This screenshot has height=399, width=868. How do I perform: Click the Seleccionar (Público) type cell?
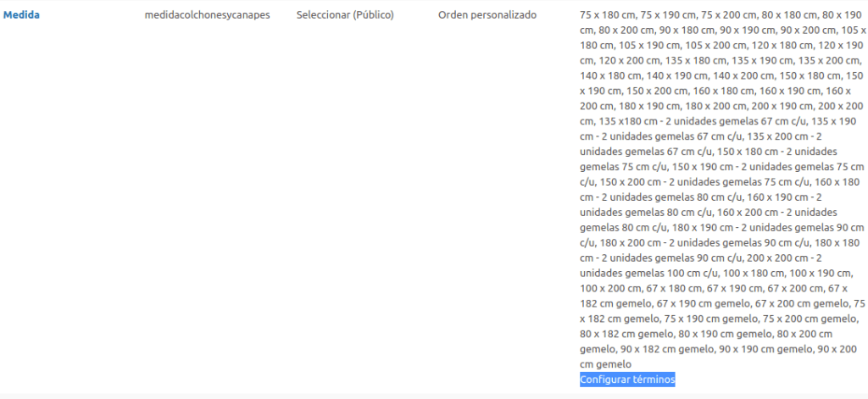pos(345,15)
